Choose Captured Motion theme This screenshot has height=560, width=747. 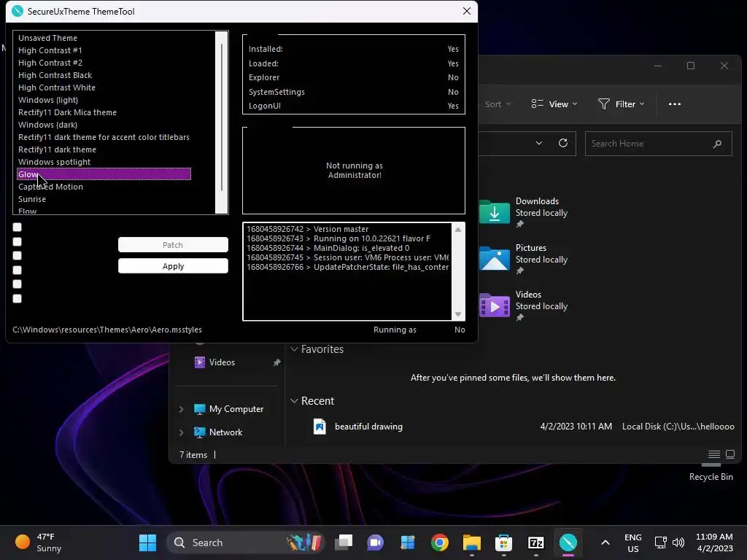[x=50, y=187]
